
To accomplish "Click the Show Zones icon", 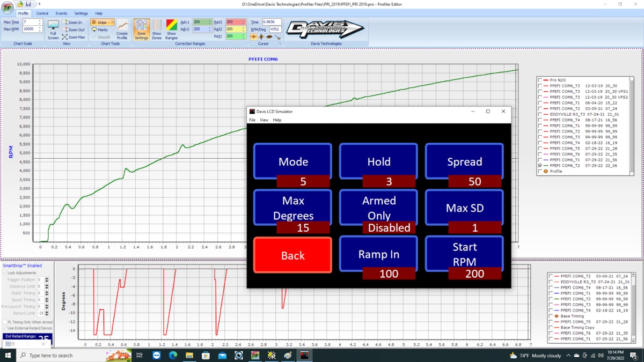I will pyautogui.click(x=156, y=29).
